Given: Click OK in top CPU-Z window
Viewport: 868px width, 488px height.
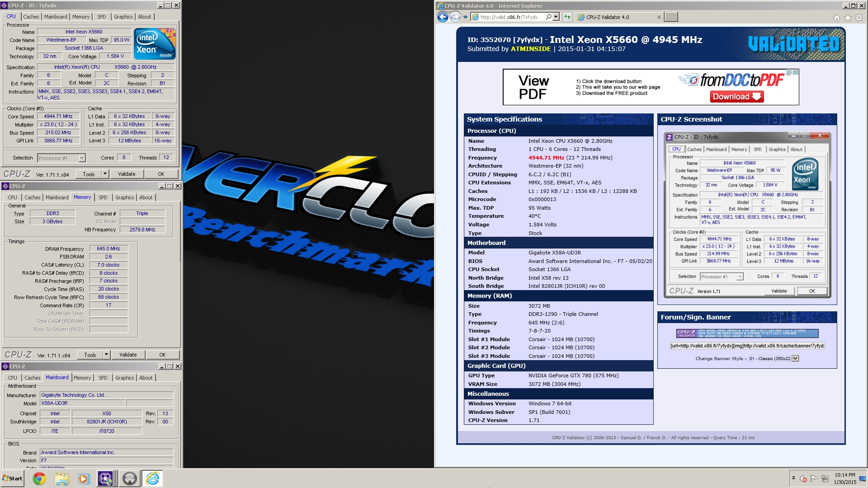Looking at the screenshot, I should tap(161, 174).
